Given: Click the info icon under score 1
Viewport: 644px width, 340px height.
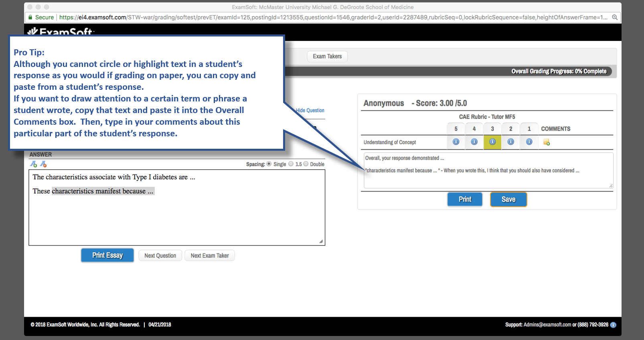Looking at the screenshot, I should [529, 142].
